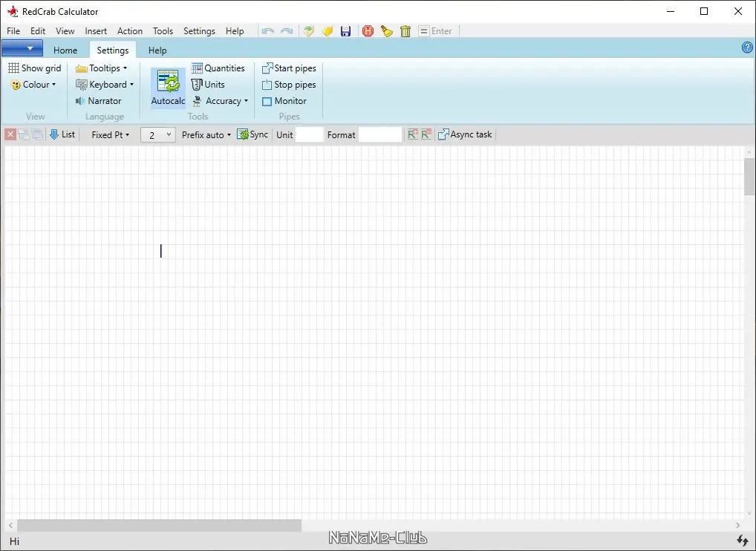Click the yellow broom clean icon
Viewport: 756px width, 551px height.
pyautogui.click(x=387, y=31)
